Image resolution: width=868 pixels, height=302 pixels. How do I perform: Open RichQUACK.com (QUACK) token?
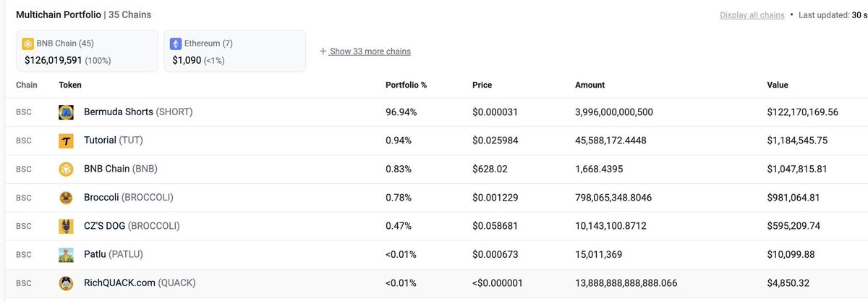coord(140,282)
